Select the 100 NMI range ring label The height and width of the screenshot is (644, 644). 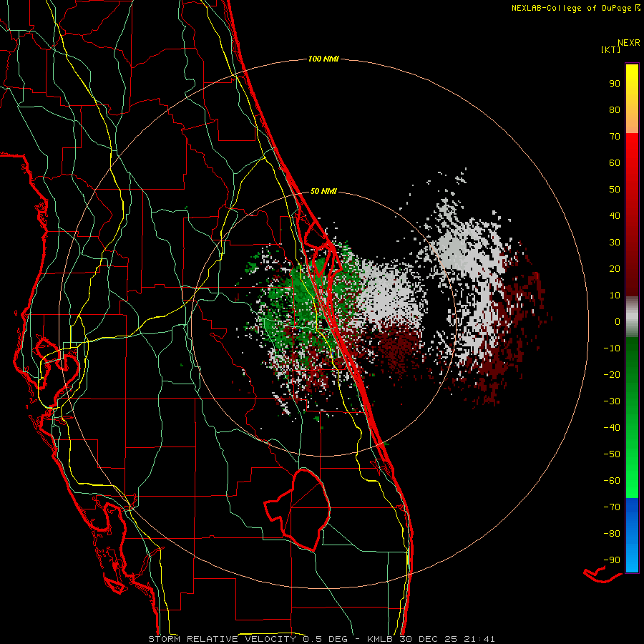coord(323,59)
